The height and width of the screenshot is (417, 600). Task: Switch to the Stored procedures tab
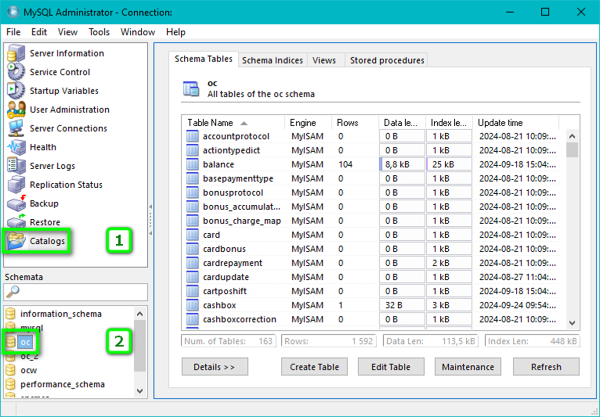(386, 60)
